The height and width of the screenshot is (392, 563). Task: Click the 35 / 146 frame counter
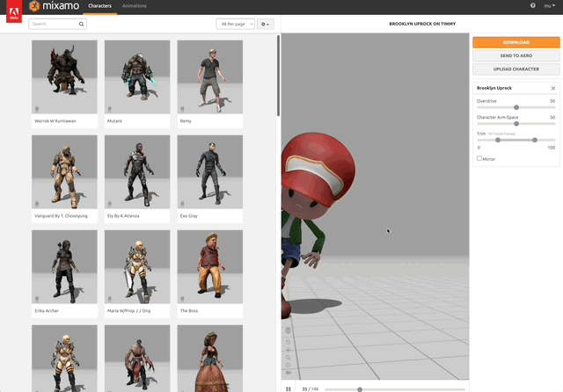point(311,389)
